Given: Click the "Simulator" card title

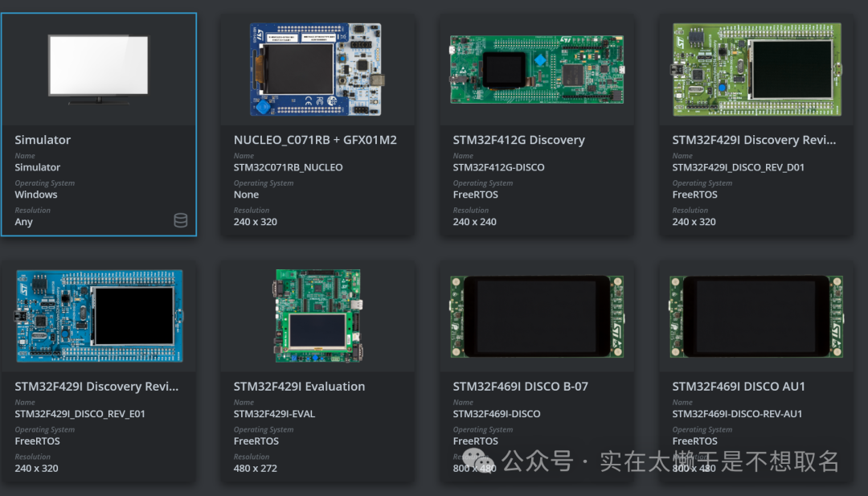Looking at the screenshot, I should [x=43, y=140].
